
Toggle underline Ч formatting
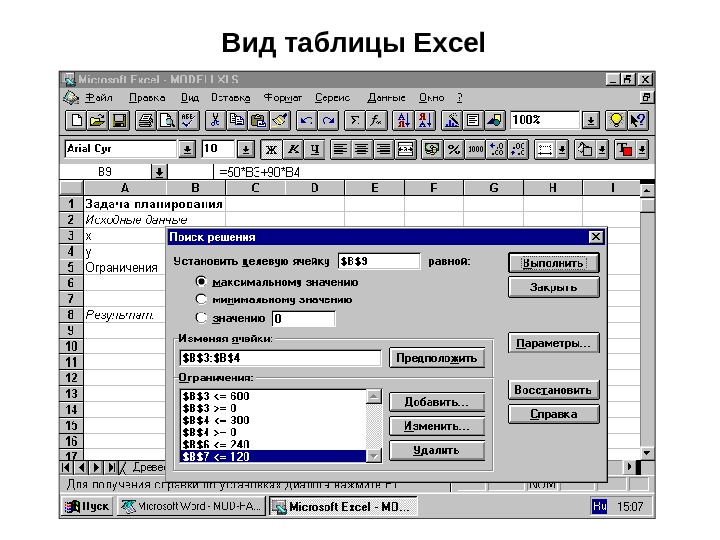[x=315, y=149]
